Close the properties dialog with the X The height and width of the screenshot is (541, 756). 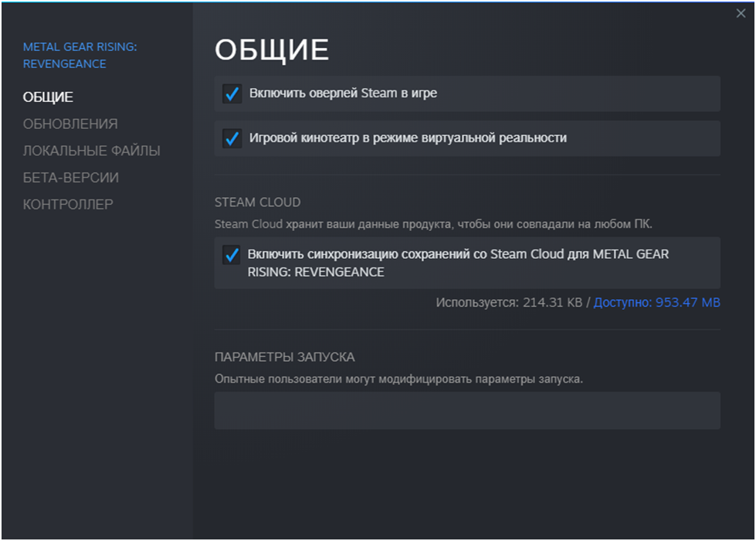pyautogui.click(x=741, y=13)
